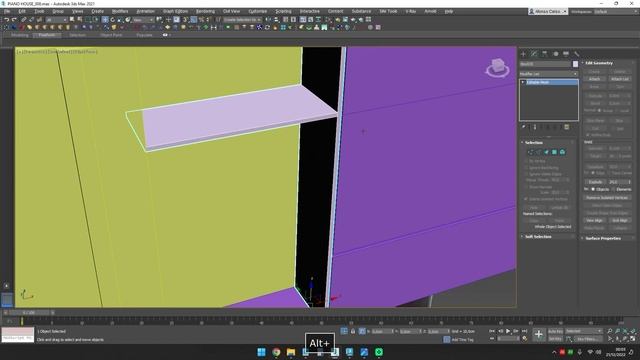This screenshot has height=360, width=640.
Task: Click the Redo arrow in the main toolbar
Action: tap(14, 19)
